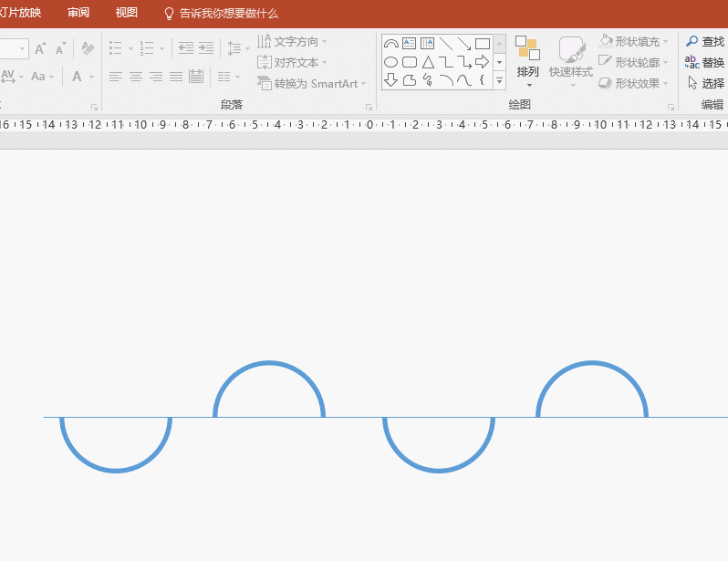
Task: Click the 查找 find button
Action: (706, 42)
